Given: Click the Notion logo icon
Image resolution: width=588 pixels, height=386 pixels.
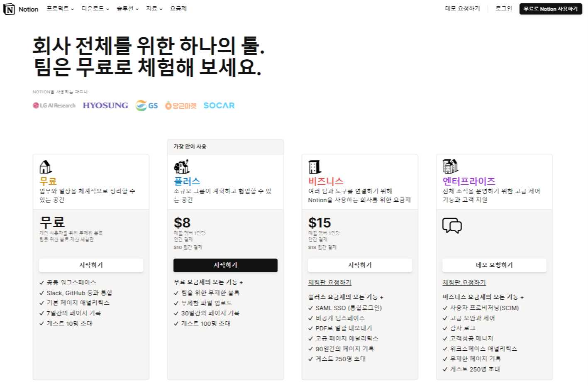Looking at the screenshot, I should pos(9,9).
